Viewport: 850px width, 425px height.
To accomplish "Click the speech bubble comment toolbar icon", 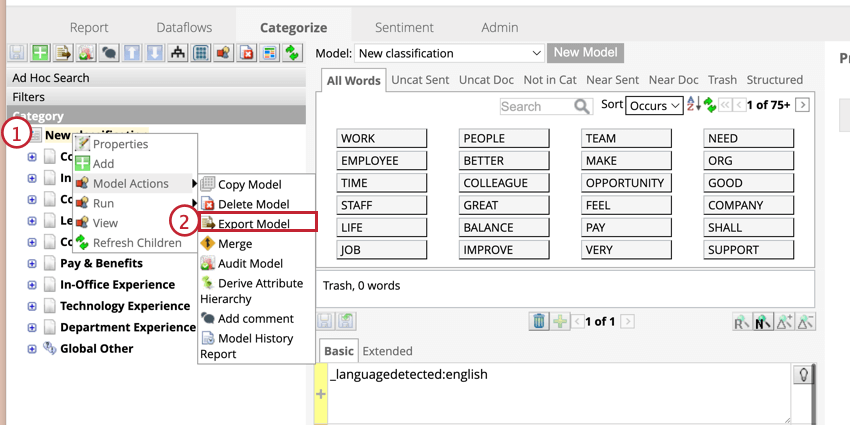I will [109, 53].
